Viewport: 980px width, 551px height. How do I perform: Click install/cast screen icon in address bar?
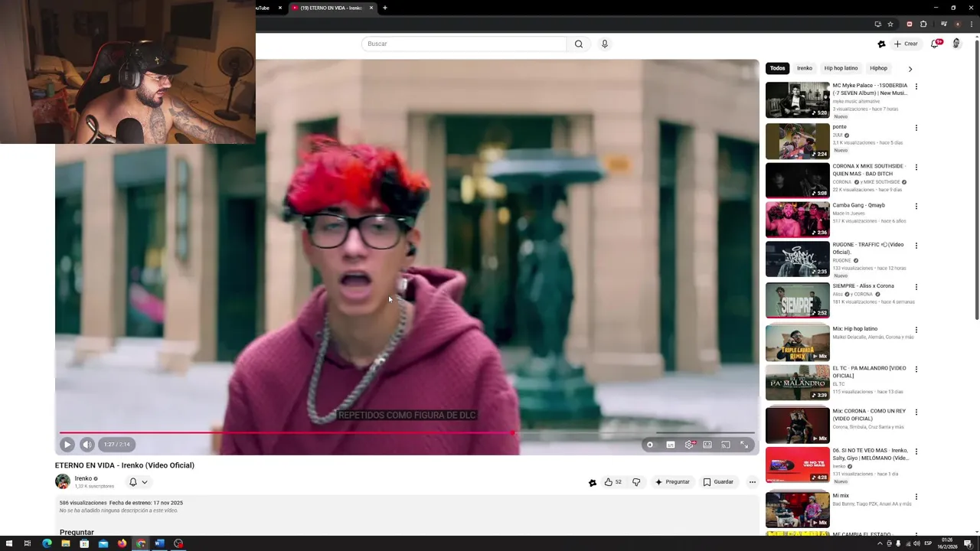(x=877, y=24)
